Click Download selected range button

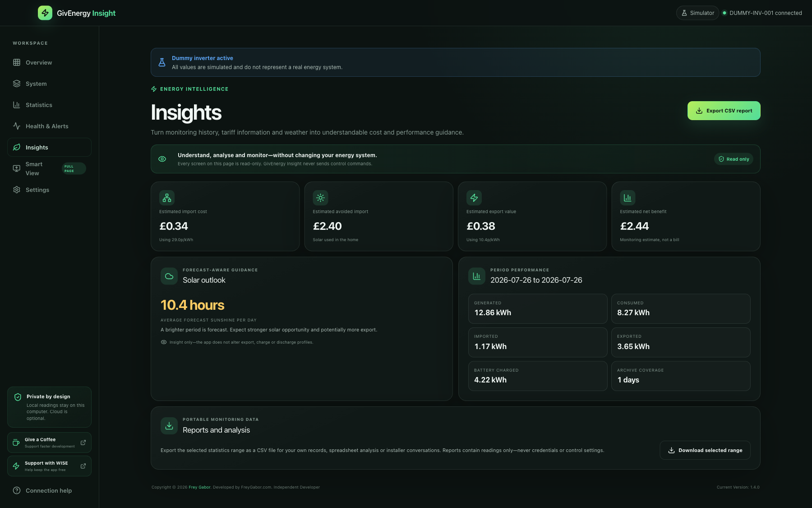click(x=705, y=450)
